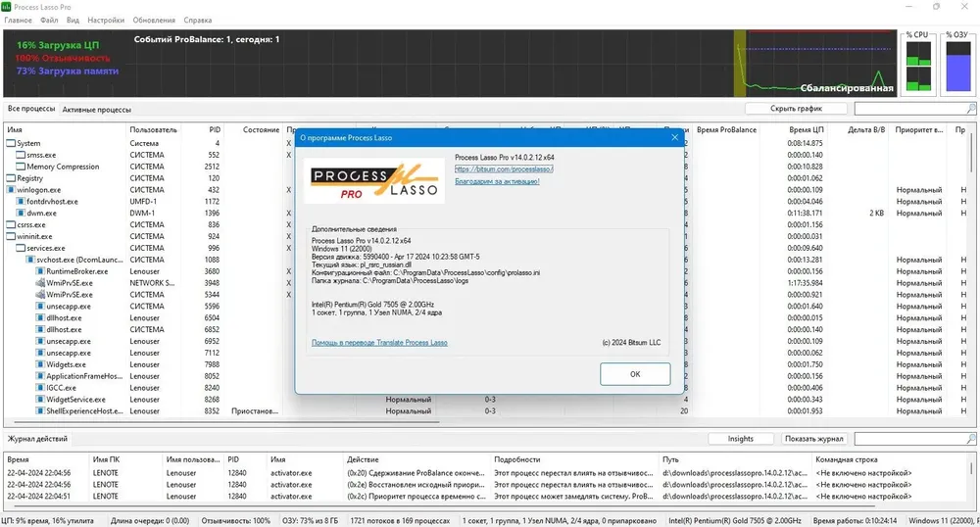
Task: Click the magnifier icon in the process search field
Action: pyautogui.click(x=970, y=109)
